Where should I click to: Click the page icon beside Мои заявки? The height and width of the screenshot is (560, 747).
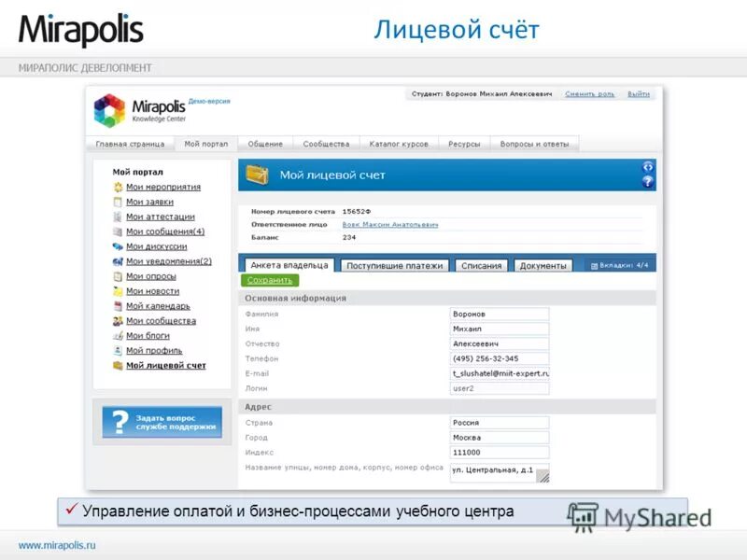[118, 202]
